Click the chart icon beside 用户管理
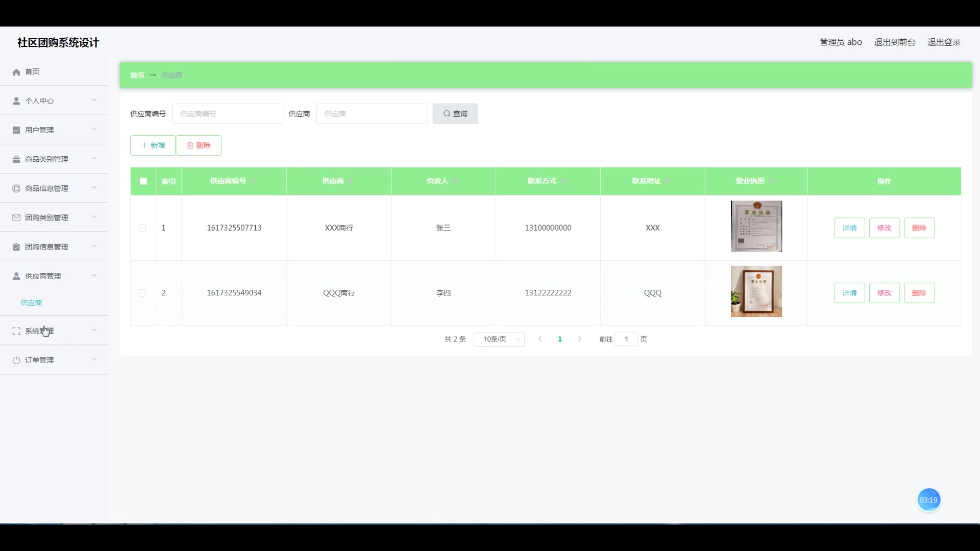Image resolution: width=980 pixels, height=551 pixels. pos(16,130)
